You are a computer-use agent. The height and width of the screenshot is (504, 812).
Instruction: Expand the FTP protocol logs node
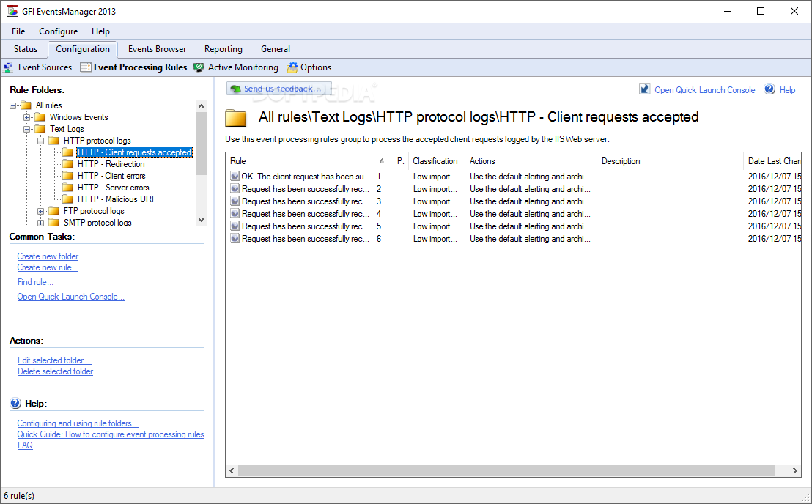point(41,211)
